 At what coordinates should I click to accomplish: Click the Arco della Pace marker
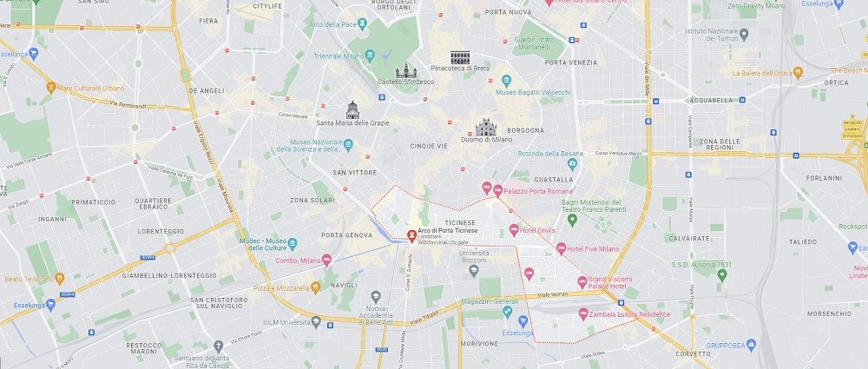tap(362, 23)
